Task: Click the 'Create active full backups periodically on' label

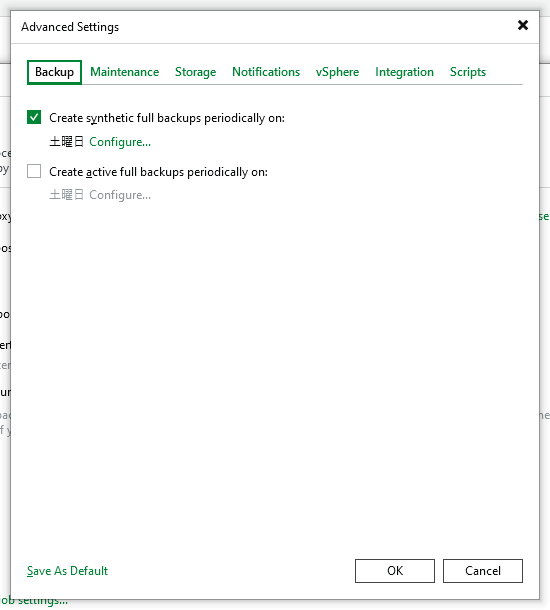Action: click(x=158, y=172)
